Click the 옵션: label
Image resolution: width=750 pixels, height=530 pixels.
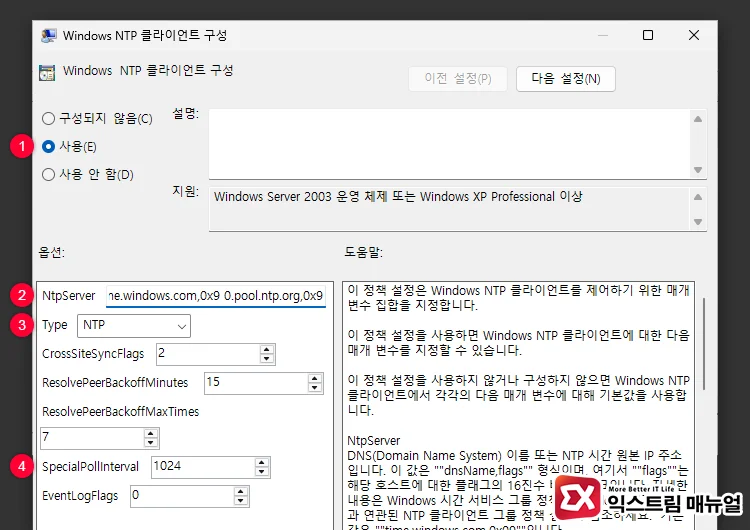pyautogui.click(x=52, y=252)
